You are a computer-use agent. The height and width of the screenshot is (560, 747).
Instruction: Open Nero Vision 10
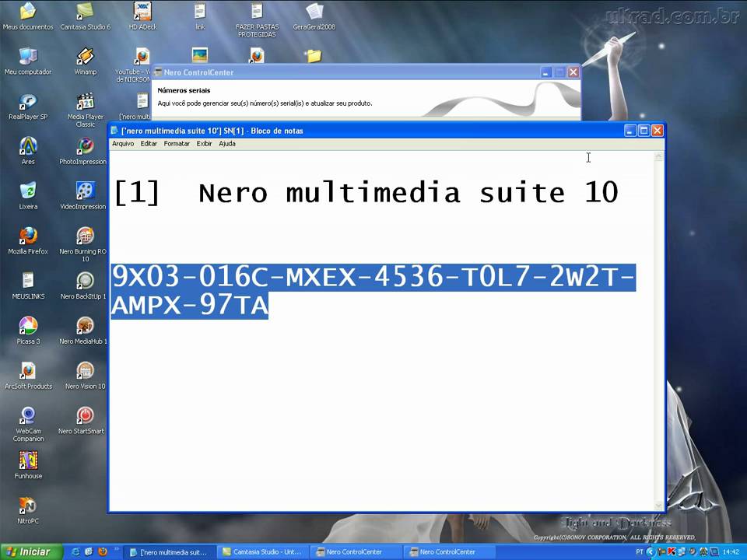pyautogui.click(x=84, y=372)
